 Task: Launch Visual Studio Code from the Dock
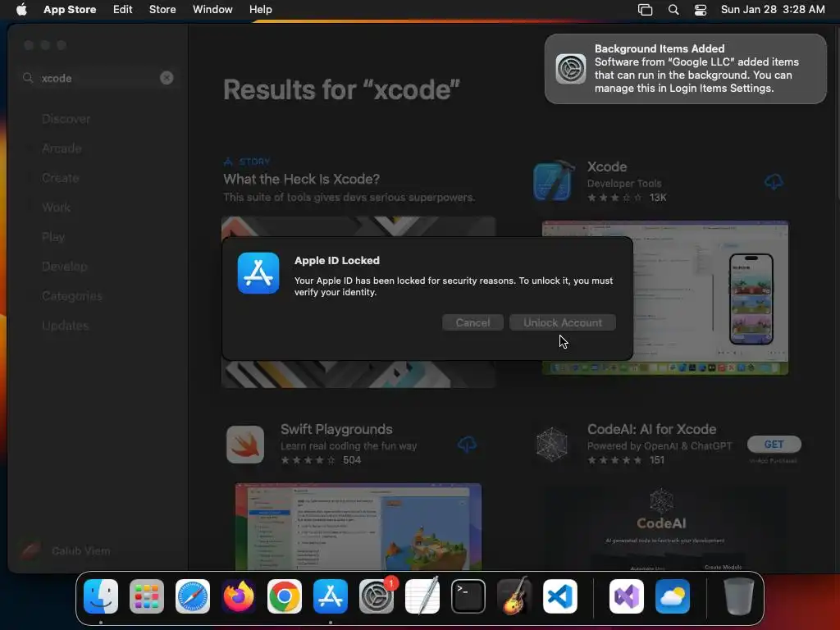click(x=560, y=596)
